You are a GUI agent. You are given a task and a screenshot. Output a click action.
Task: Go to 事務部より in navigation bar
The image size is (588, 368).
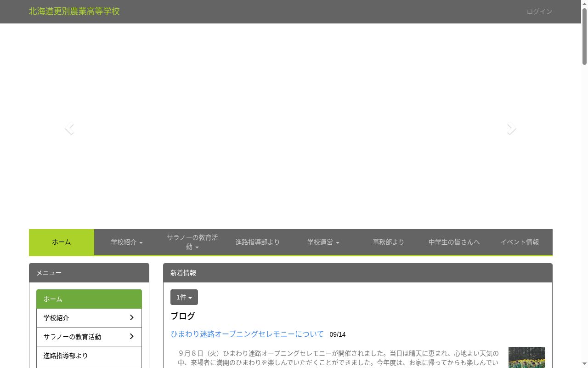[x=389, y=242]
